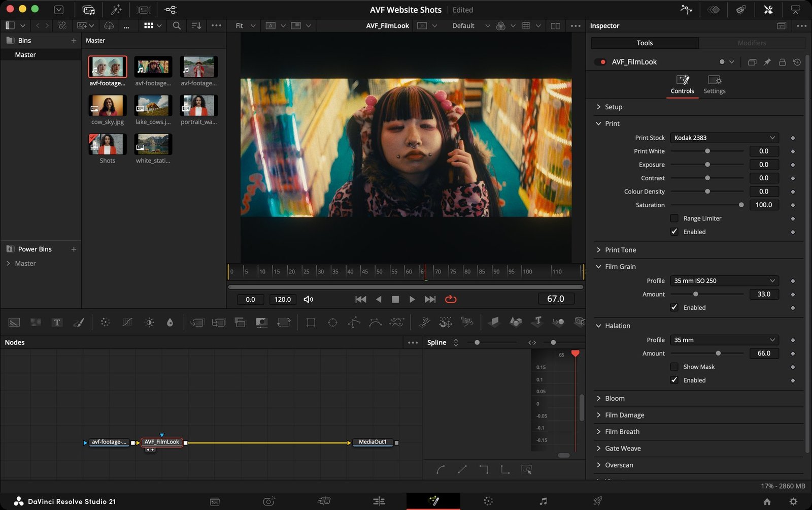This screenshot has width=812, height=510.
Task: Open the Modifiers tab in Inspector
Action: click(x=752, y=43)
